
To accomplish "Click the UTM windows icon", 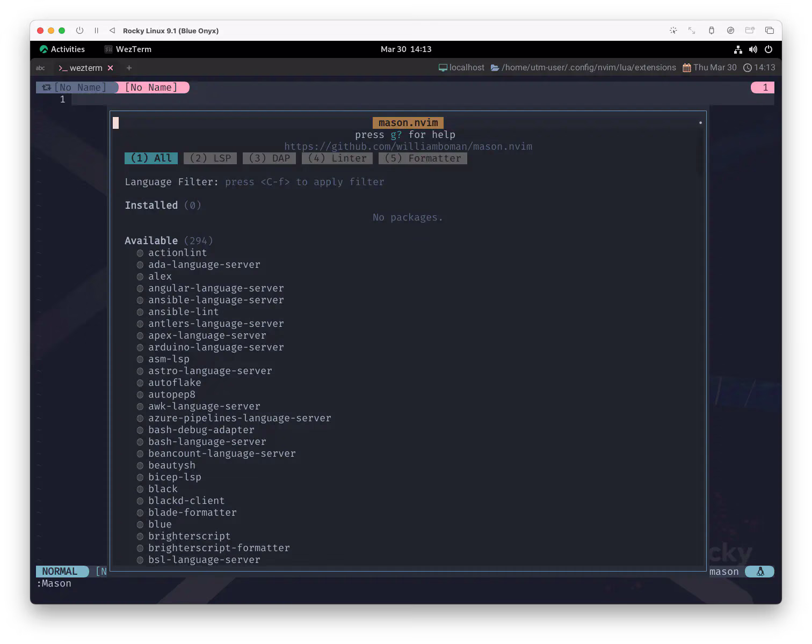I will [x=769, y=31].
